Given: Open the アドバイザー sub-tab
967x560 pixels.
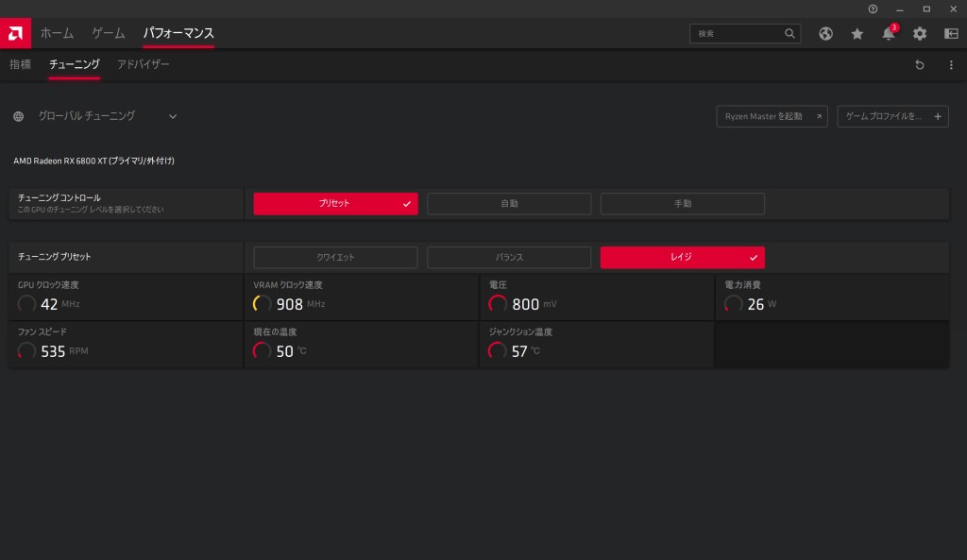Looking at the screenshot, I should point(144,64).
